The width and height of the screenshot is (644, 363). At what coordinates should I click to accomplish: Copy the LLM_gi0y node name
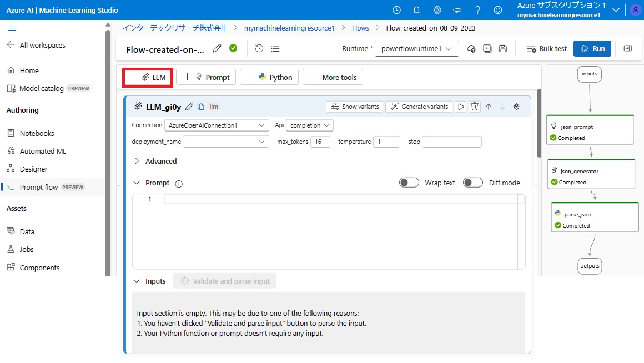(201, 107)
